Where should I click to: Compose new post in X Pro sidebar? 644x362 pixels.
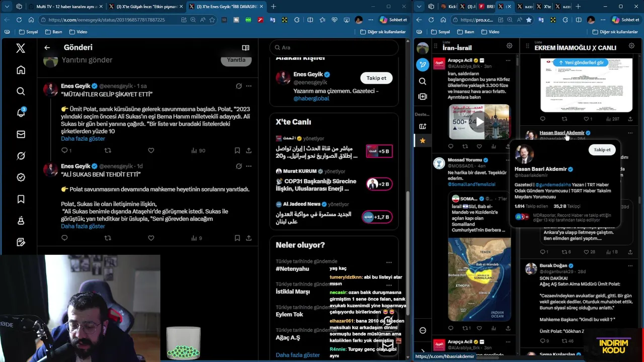[423, 64]
